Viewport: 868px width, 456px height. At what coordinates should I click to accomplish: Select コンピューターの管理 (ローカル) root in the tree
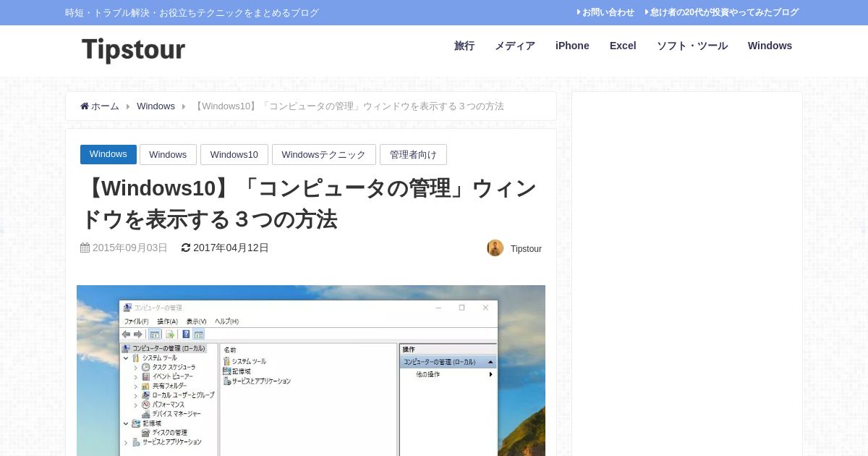(x=164, y=348)
